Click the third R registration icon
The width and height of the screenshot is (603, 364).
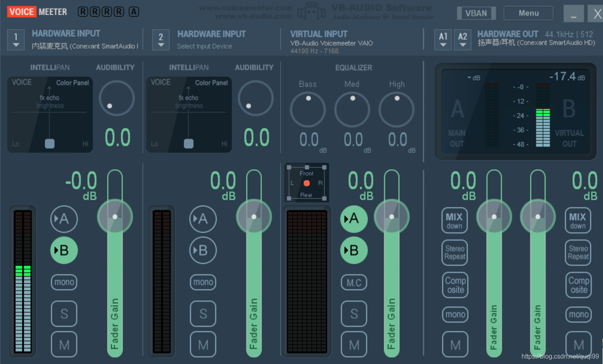tap(107, 12)
